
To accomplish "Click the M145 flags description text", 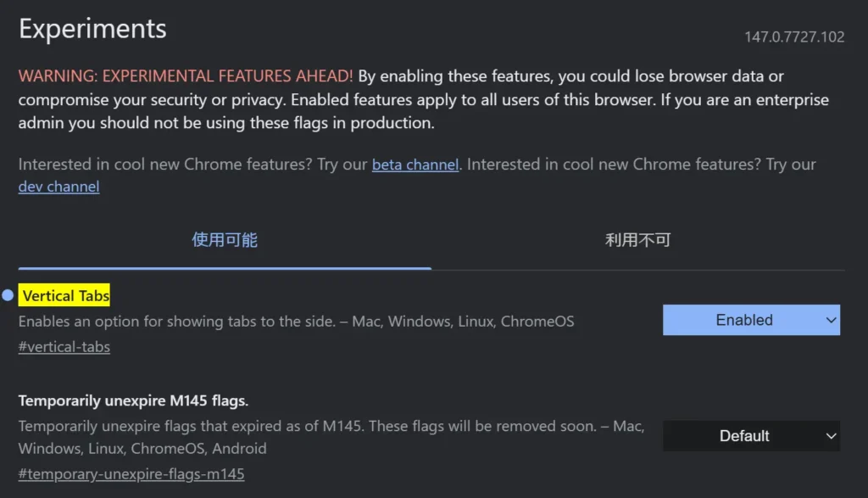I will click(x=331, y=427).
